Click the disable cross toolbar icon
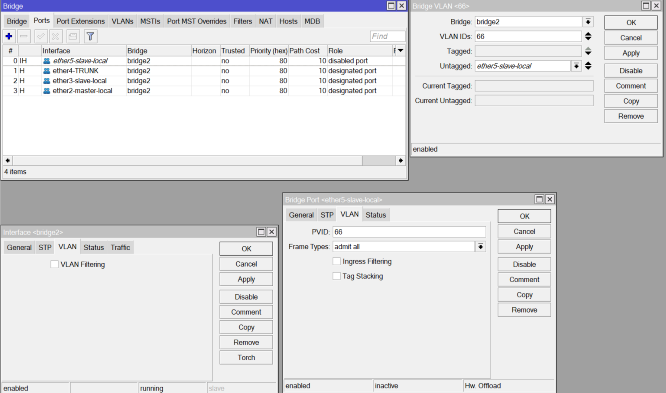The height and width of the screenshot is (393, 666). pyautogui.click(x=56, y=36)
